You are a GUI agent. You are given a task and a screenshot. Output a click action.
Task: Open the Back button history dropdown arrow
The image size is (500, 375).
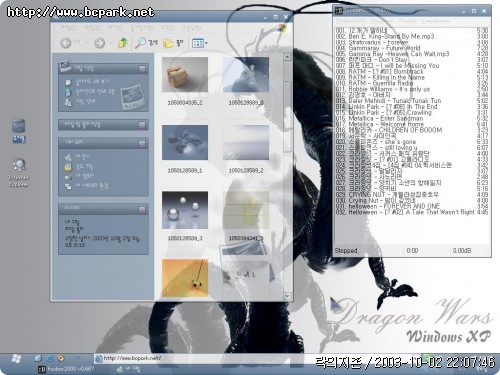click(87, 43)
